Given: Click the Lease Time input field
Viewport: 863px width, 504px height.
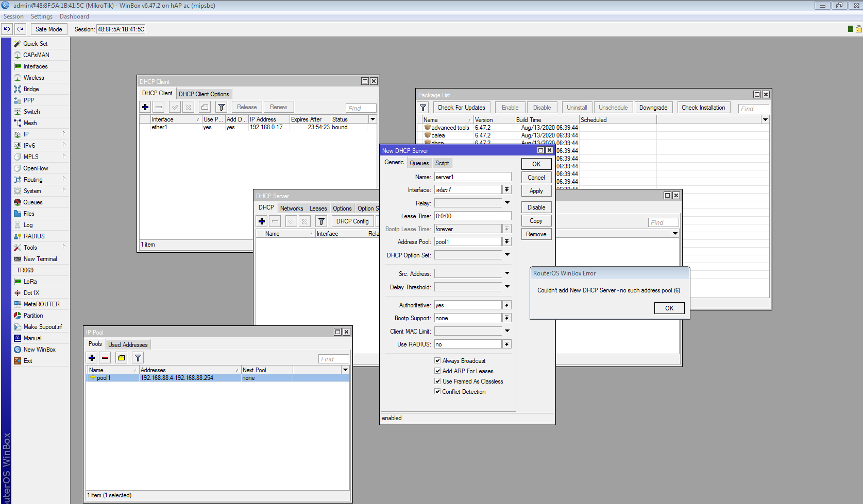Looking at the screenshot, I should [x=472, y=216].
